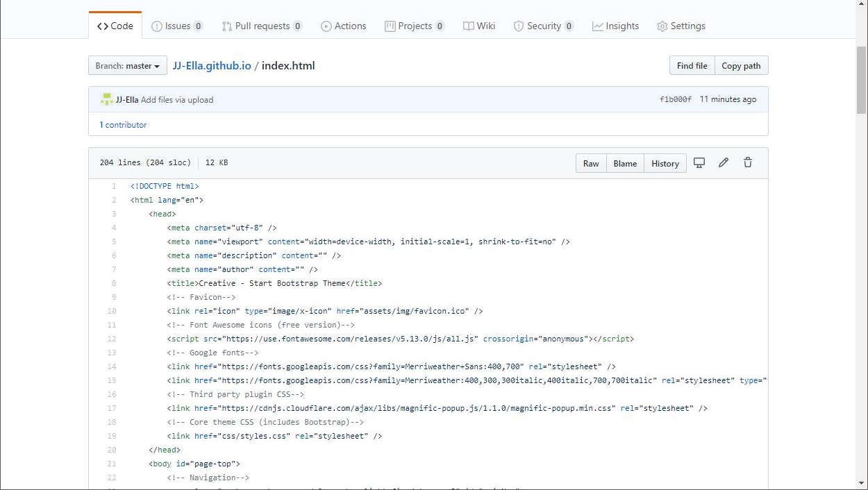This screenshot has width=868, height=490.
Task: Click the '<!-- Navigation-->' comment line
Action: click(x=208, y=478)
